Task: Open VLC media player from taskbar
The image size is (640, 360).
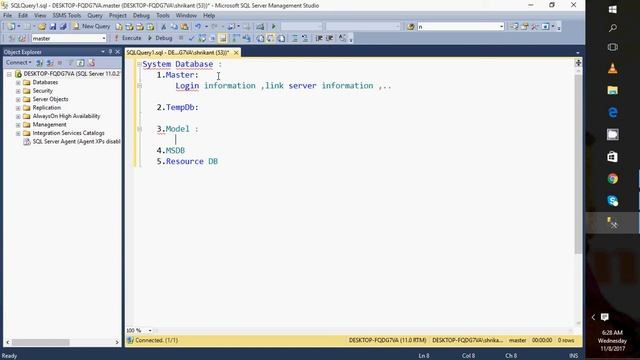Action: pyautogui.click(x=612, y=68)
